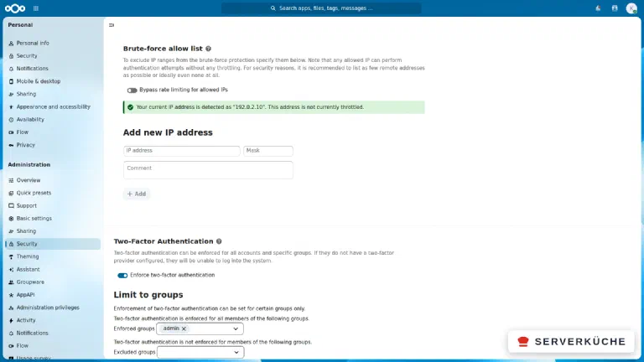The image size is (644, 362).
Task: Open administration Sharing settings
Action: tap(53, 231)
